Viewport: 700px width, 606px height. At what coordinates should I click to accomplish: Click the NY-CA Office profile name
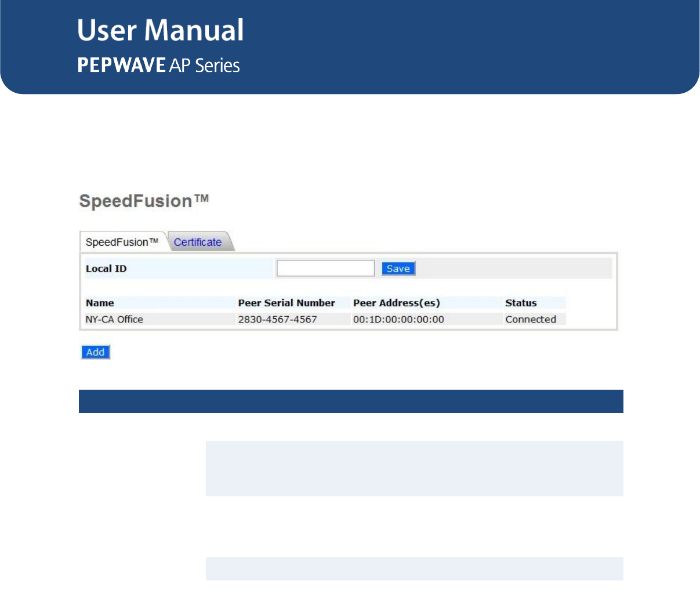click(114, 320)
